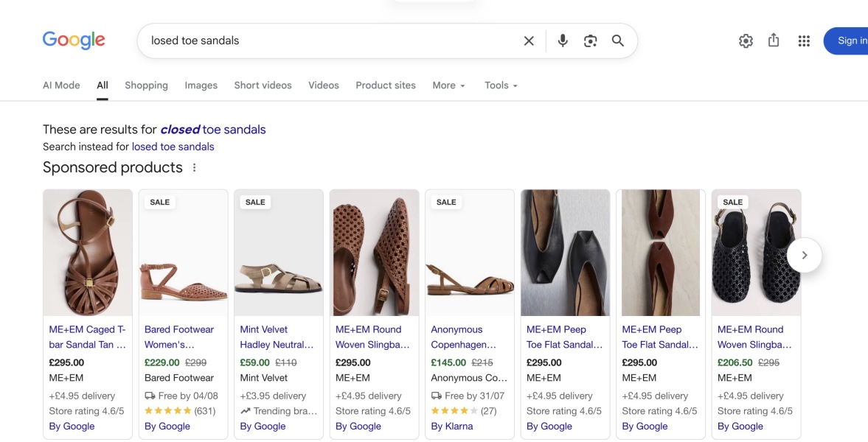
Task: Click the SALE badge on Mint Velvet card
Action: [x=255, y=203]
